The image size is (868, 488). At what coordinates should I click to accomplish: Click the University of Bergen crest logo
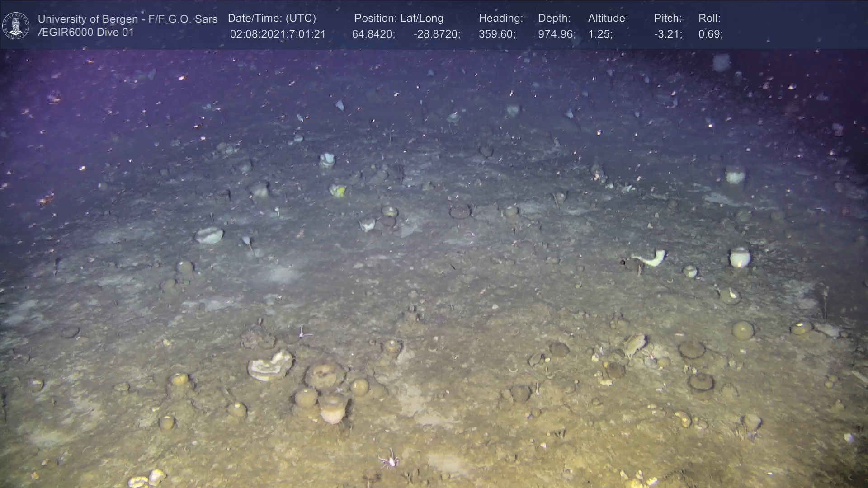pos(16,25)
